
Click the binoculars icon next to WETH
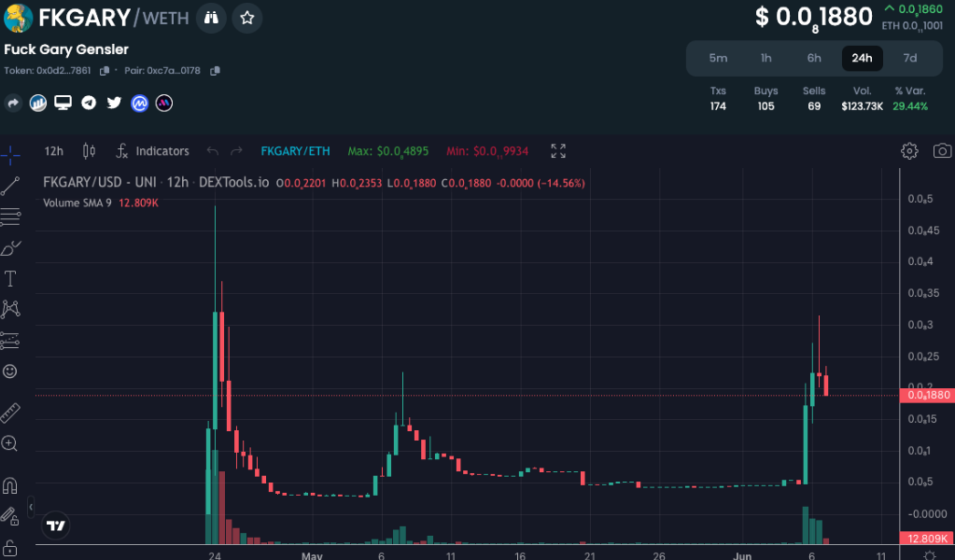tap(212, 18)
